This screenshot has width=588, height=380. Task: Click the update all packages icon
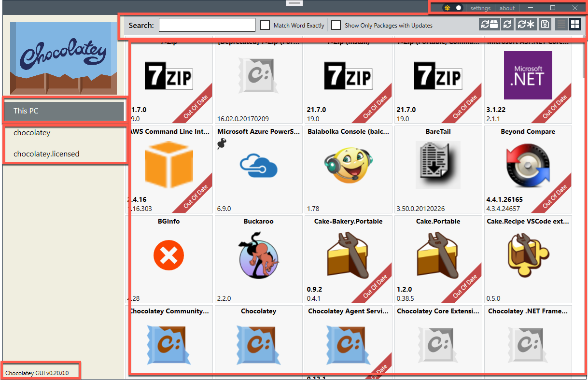(x=526, y=25)
